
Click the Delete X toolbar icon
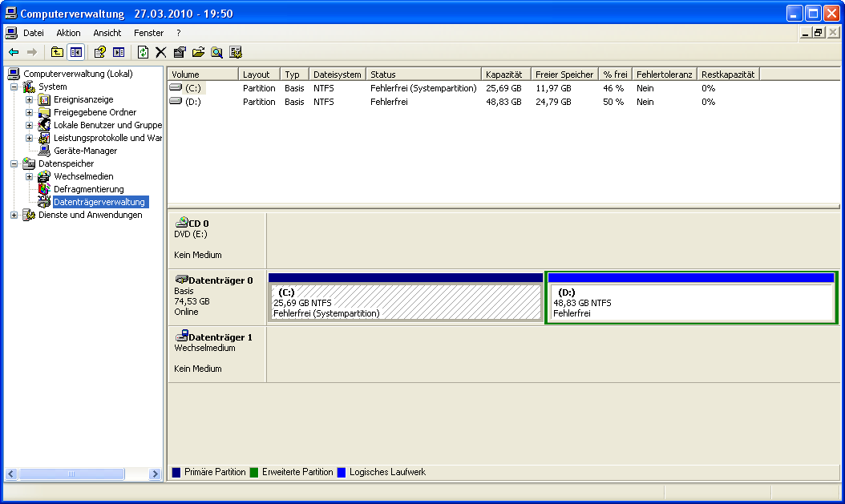tap(160, 52)
